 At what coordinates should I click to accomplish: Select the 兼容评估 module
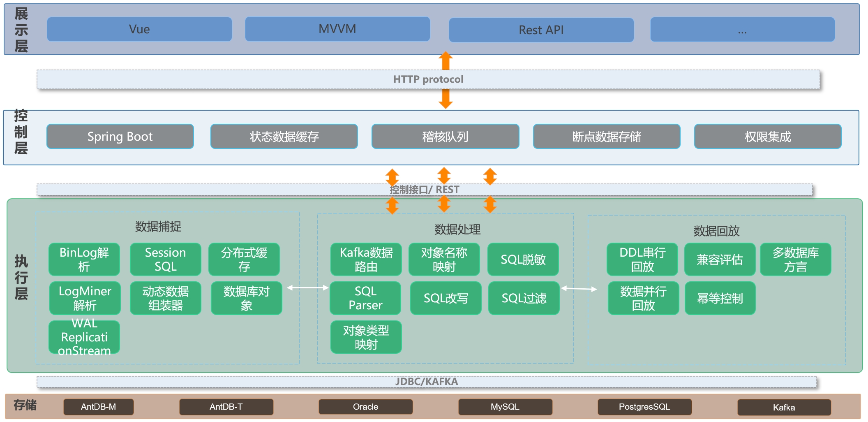pyautogui.click(x=720, y=260)
